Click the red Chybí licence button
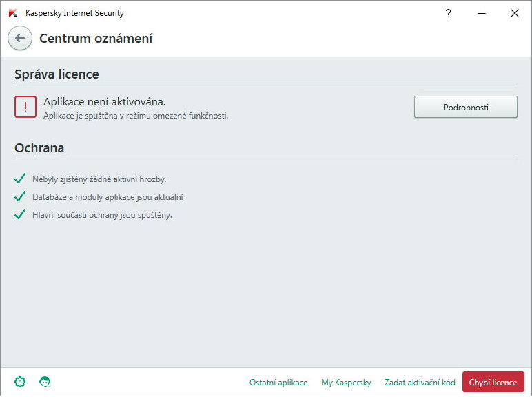This screenshot has height=397, width=532. [493, 383]
